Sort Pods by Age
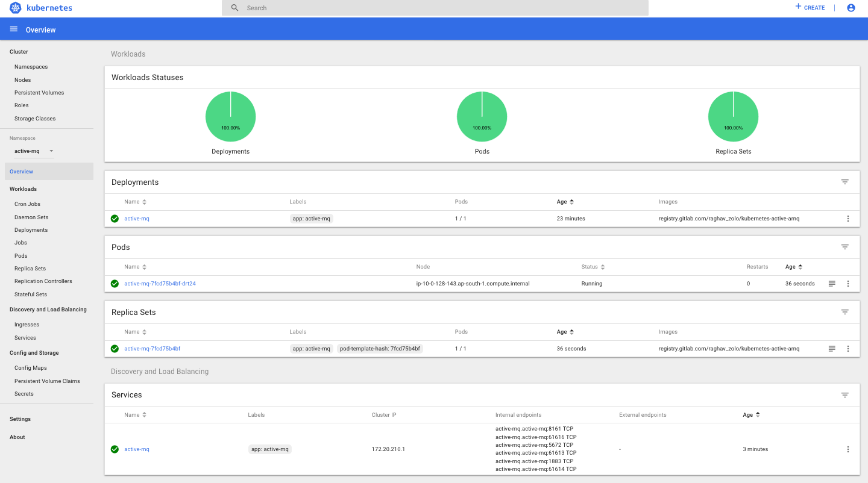Image resolution: width=868 pixels, height=483 pixels. 793,267
